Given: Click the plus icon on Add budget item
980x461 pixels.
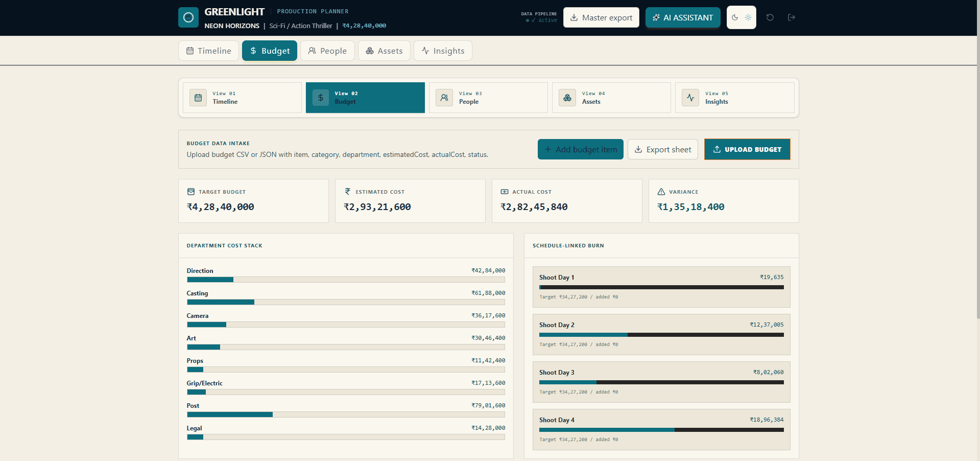Looking at the screenshot, I should point(548,149).
